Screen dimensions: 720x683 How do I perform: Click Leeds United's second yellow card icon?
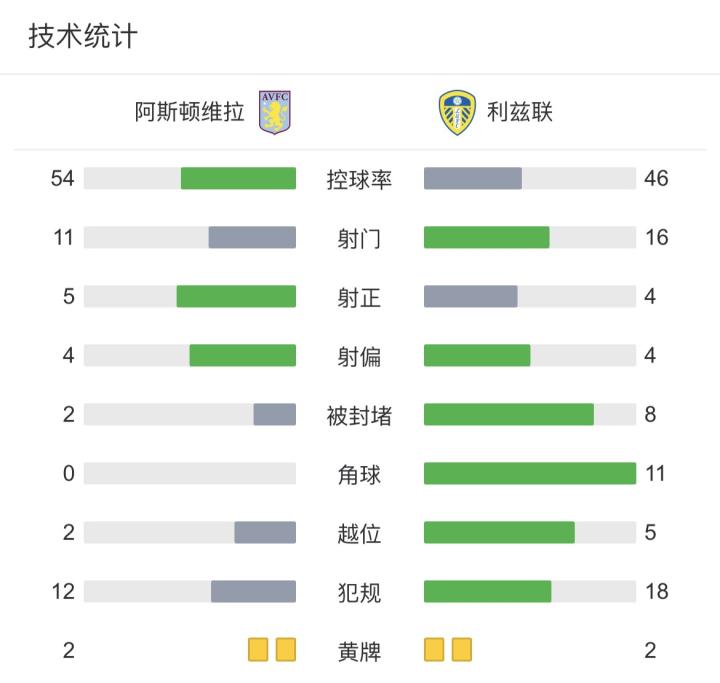461,650
